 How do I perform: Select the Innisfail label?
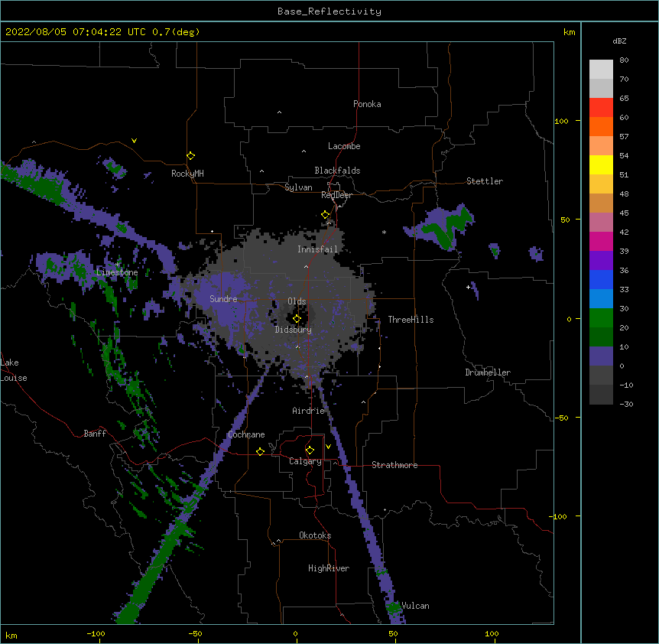(x=317, y=249)
